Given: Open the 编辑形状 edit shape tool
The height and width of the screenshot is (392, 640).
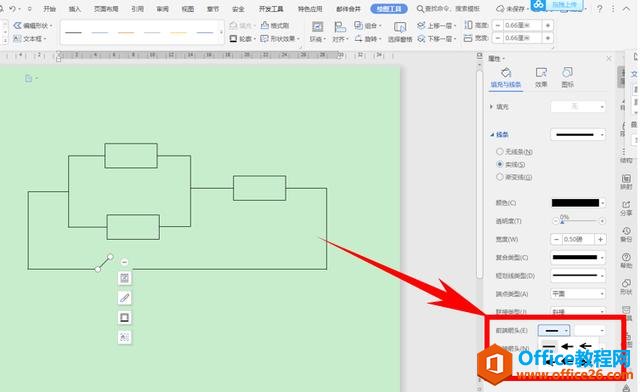Looking at the screenshot, I should (33, 25).
